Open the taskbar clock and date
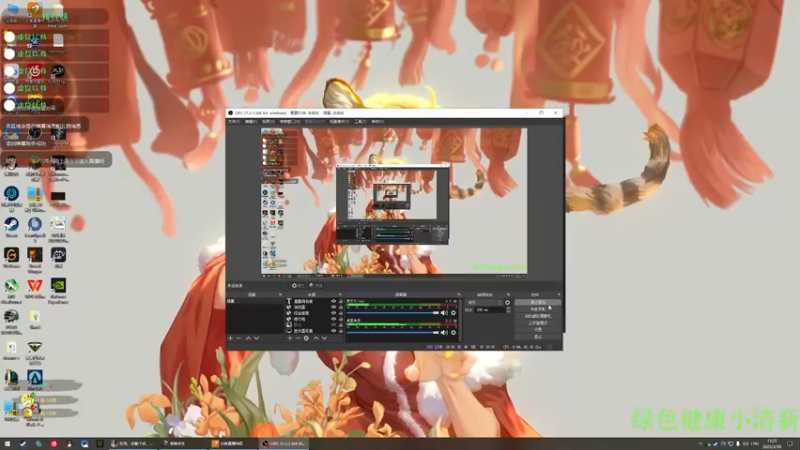This screenshot has width=800, height=450. tap(772, 443)
